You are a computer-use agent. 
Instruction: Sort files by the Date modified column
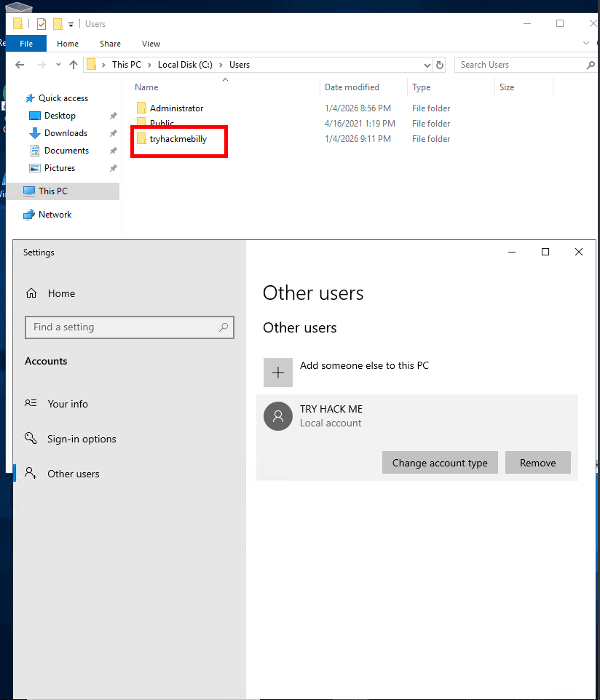[x=352, y=87]
